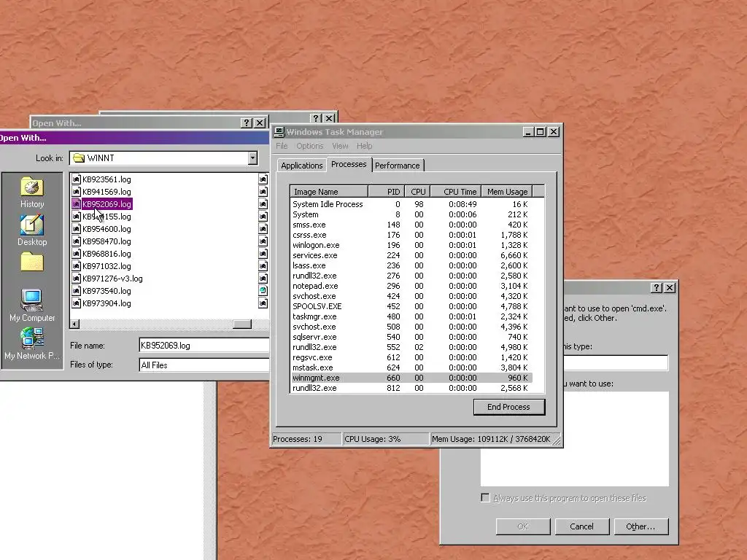This screenshot has height=560, width=747.
Task: Select the lsass.exe process row
Action: pyautogui.click(x=411, y=265)
